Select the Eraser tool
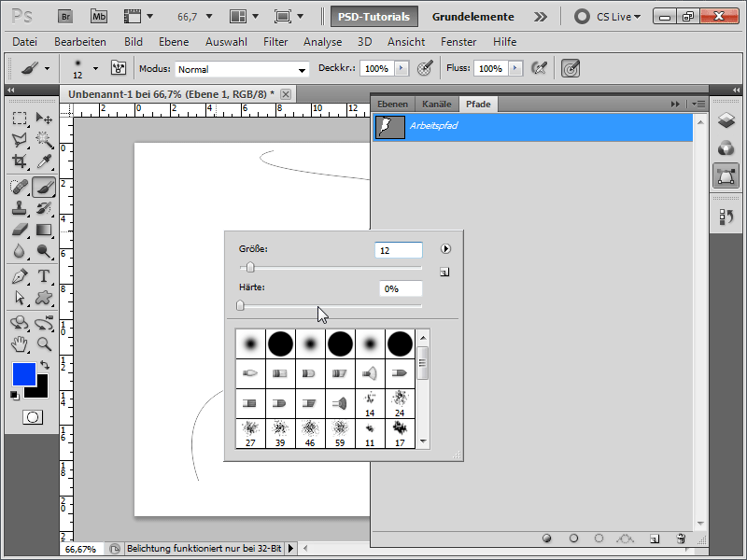This screenshot has height=560, width=747. click(x=20, y=230)
